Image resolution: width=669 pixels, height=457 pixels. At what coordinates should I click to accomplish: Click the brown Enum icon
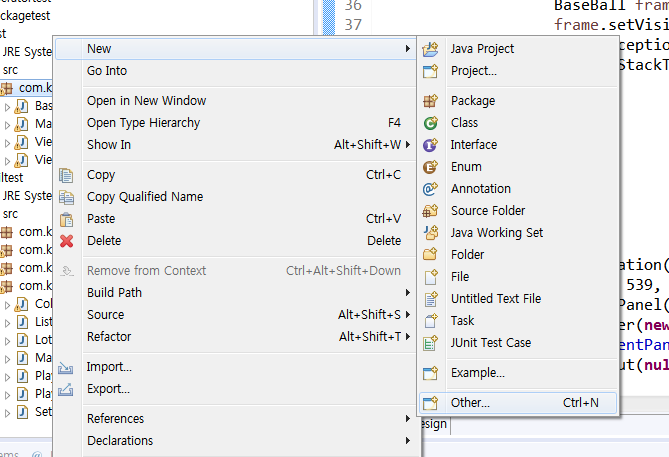point(430,167)
